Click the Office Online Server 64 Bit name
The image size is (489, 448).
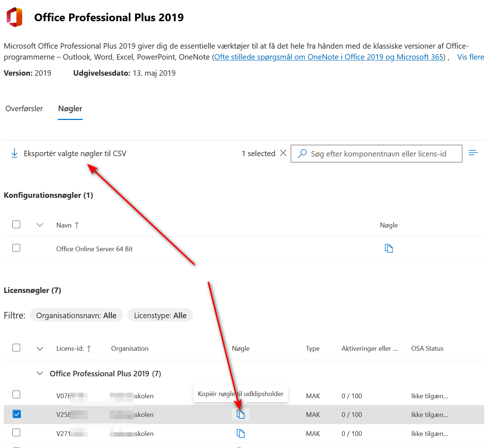point(94,249)
